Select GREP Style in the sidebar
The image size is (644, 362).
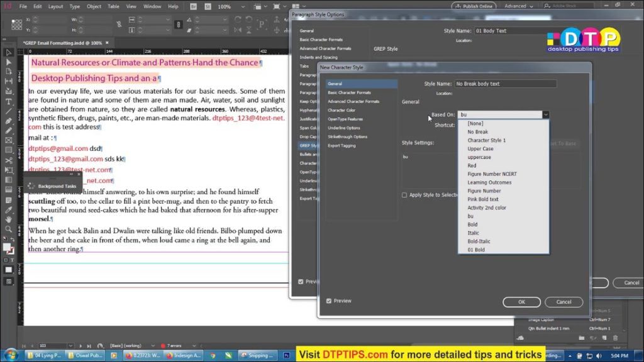(x=308, y=145)
